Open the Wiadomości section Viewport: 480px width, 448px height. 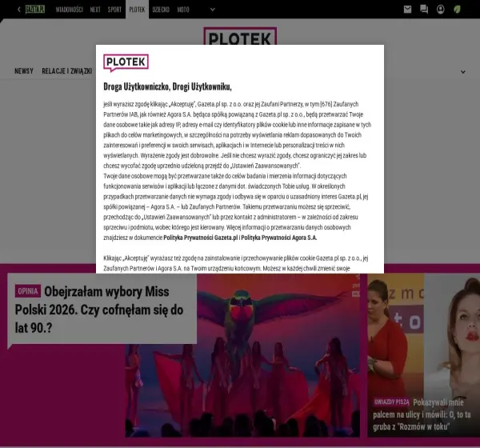click(x=69, y=10)
